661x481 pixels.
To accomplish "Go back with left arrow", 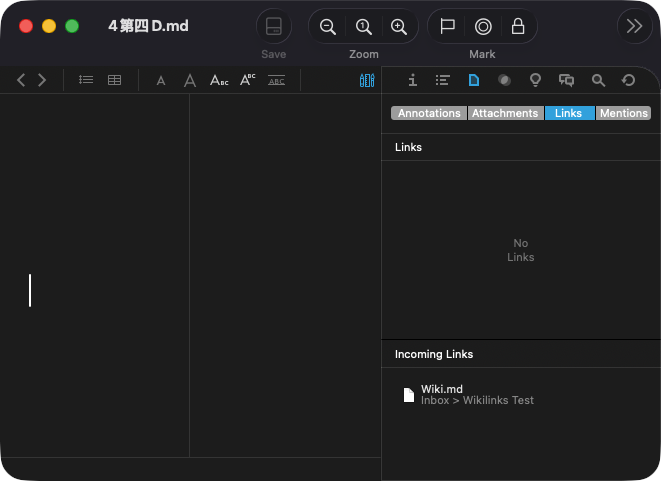I will [22, 80].
